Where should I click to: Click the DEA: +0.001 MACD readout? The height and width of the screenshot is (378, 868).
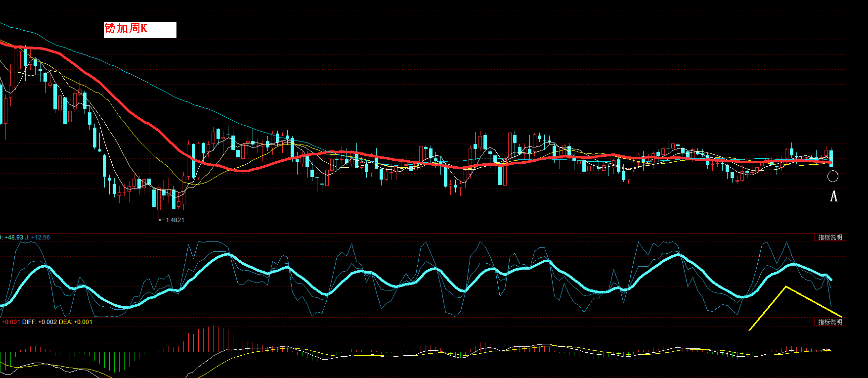(x=76, y=322)
